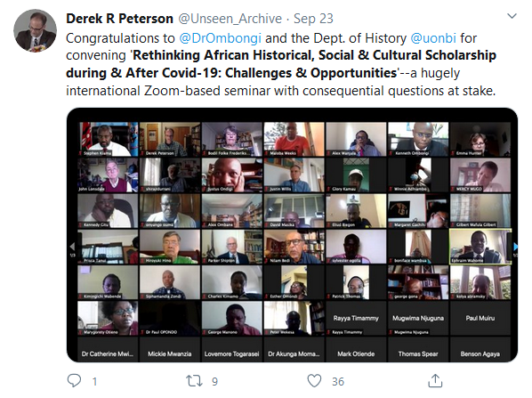Open the @Unseen_Archive handle

point(230,19)
